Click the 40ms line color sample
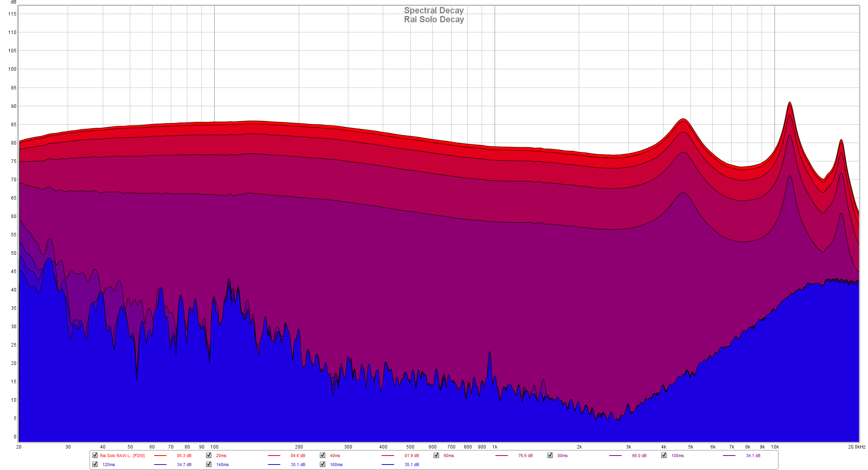This screenshot has height=470, width=868. [x=388, y=456]
